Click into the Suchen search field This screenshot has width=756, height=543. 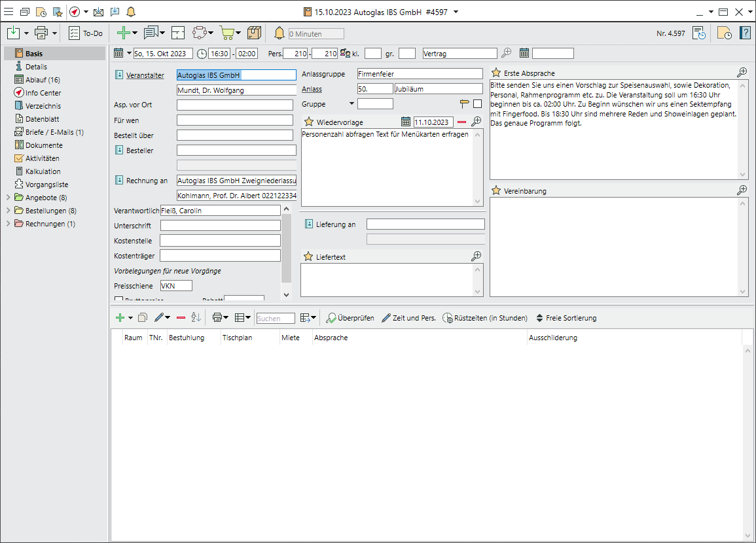pyautogui.click(x=275, y=319)
